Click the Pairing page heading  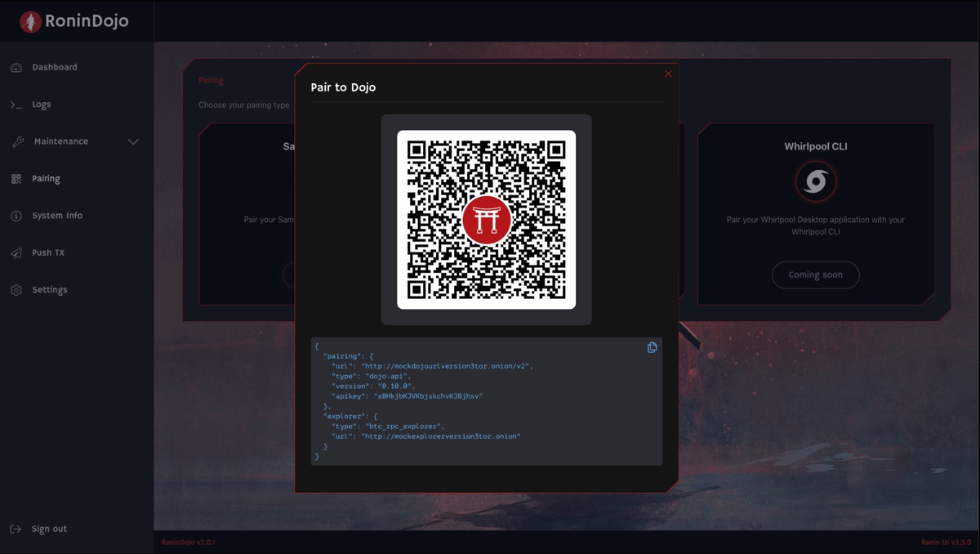coord(211,80)
